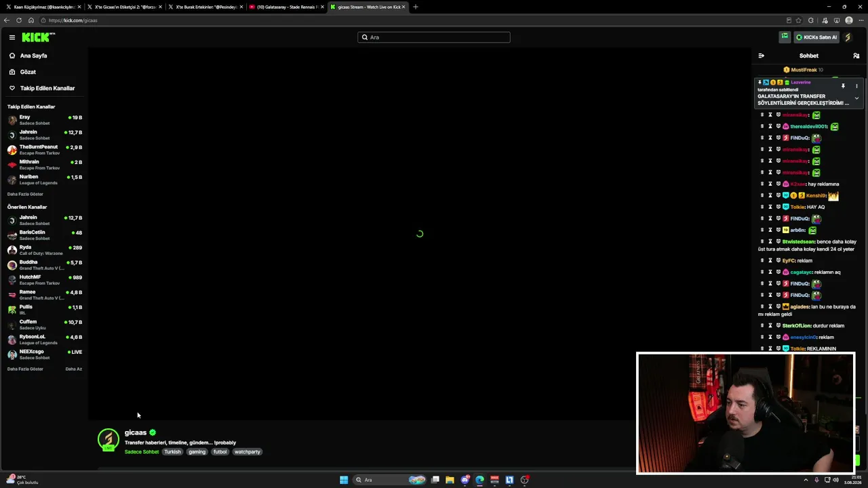Select the gaming tag

197,452
